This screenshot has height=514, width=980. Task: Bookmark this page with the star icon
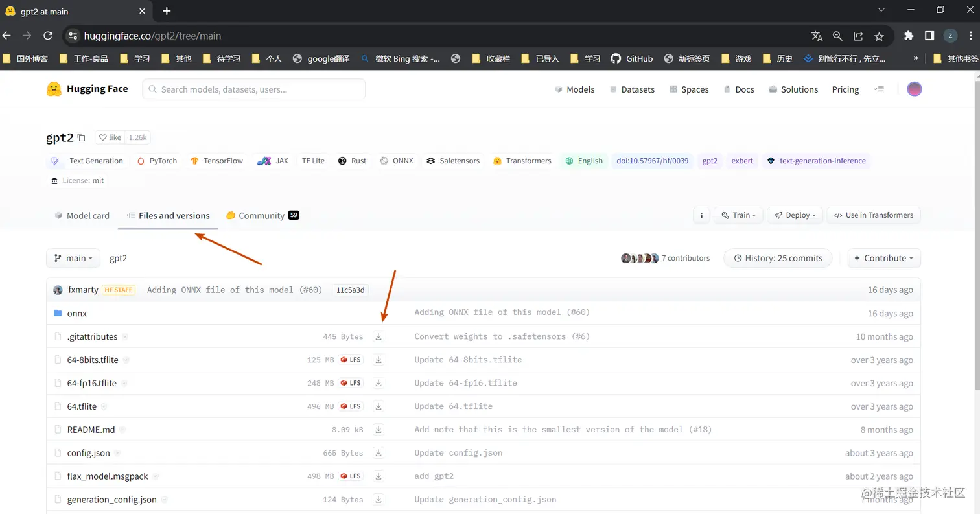pyautogui.click(x=879, y=36)
